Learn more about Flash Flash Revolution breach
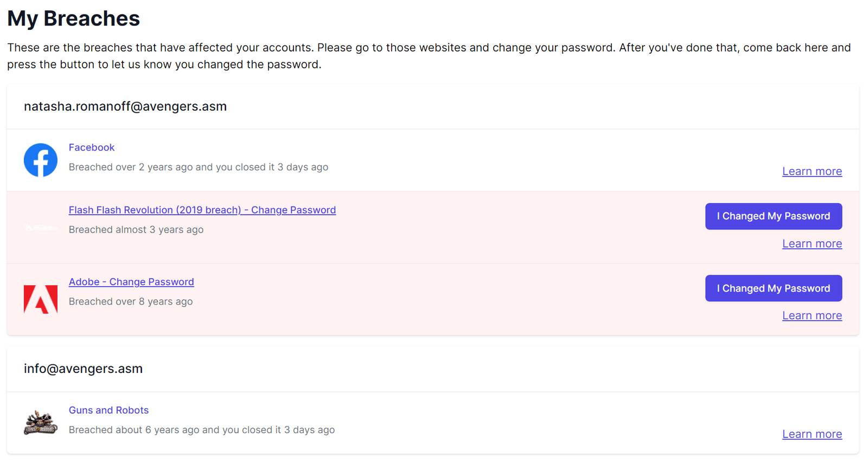Screen dimensions: 868x471 (x=812, y=244)
